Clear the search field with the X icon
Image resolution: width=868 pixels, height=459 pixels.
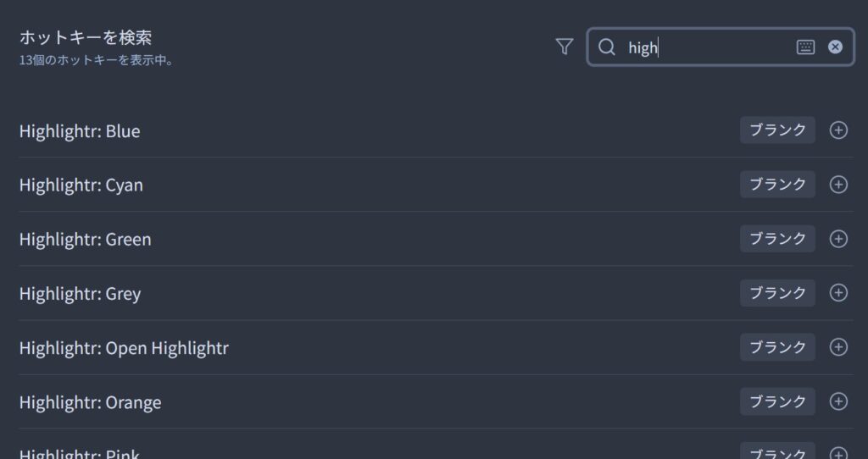(x=835, y=47)
